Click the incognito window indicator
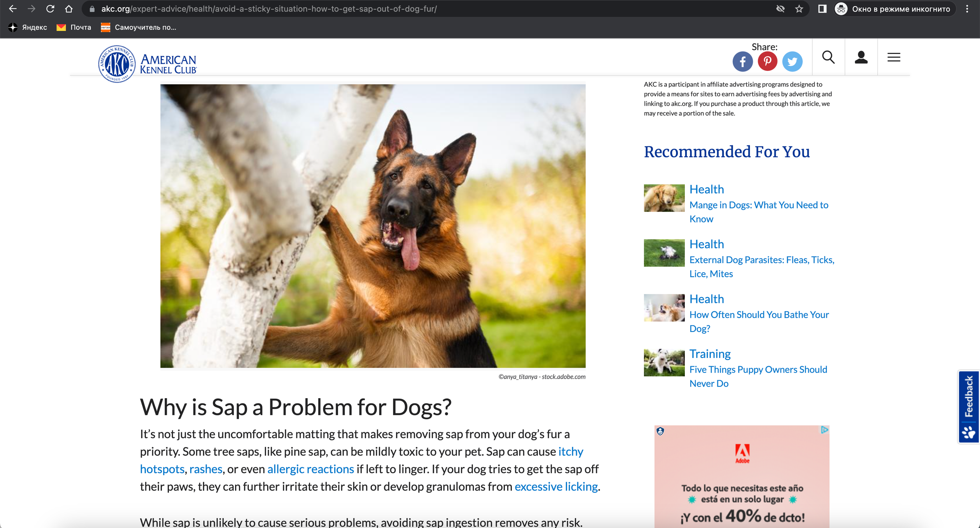Viewport: 980px width, 528px height. 893,9
